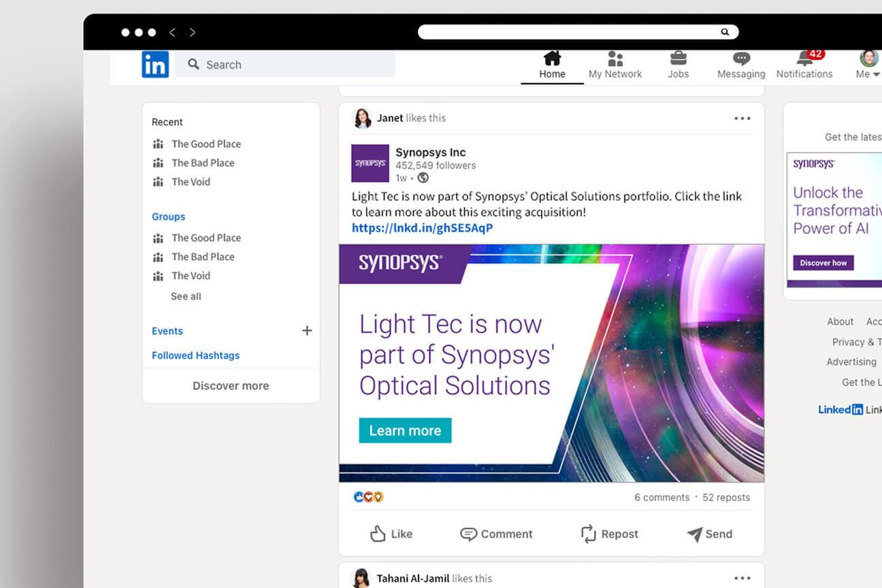Open the Synopsys Inc company name

coord(431,152)
